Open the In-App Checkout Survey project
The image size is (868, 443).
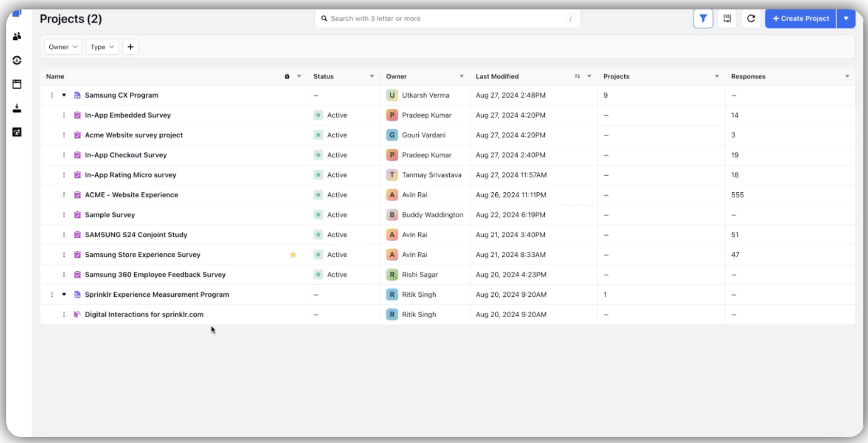tap(126, 155)
